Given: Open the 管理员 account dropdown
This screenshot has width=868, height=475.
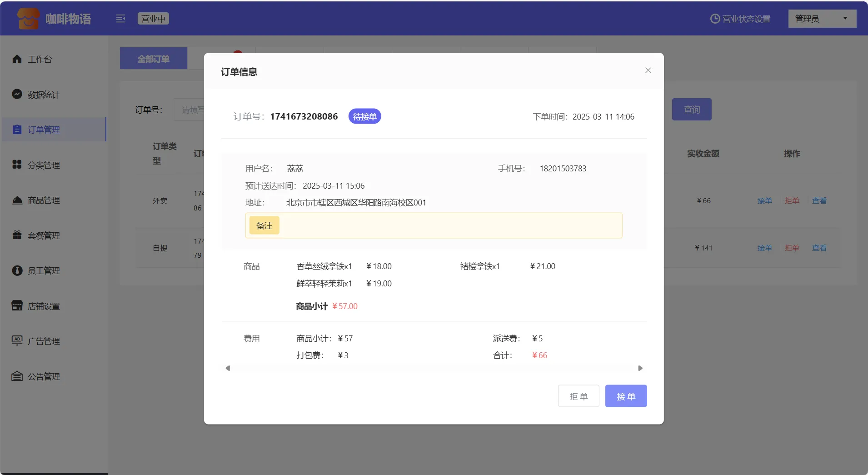Looking at the screenshot, I should click(822, 19).
